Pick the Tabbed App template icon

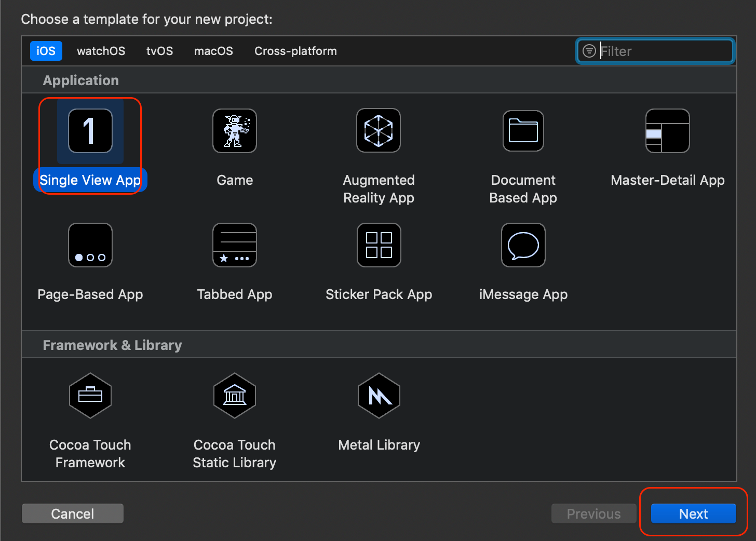[x=235, y=245]
